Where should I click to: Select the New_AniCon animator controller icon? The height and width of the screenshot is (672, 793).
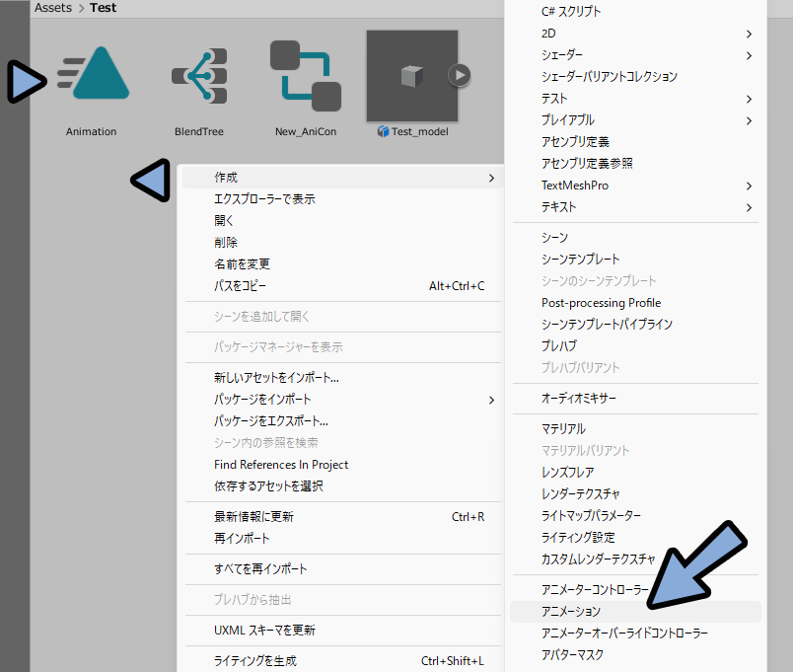(306, 76)
